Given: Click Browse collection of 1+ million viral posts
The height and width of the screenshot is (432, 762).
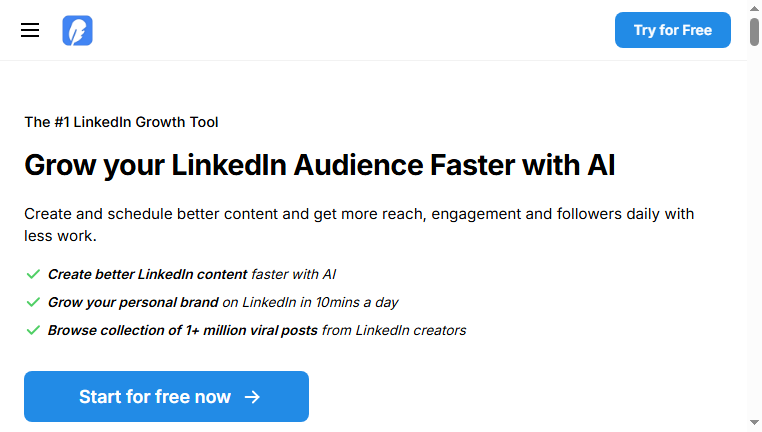Looking at the screenshot, I should click(x=183, y=330).
